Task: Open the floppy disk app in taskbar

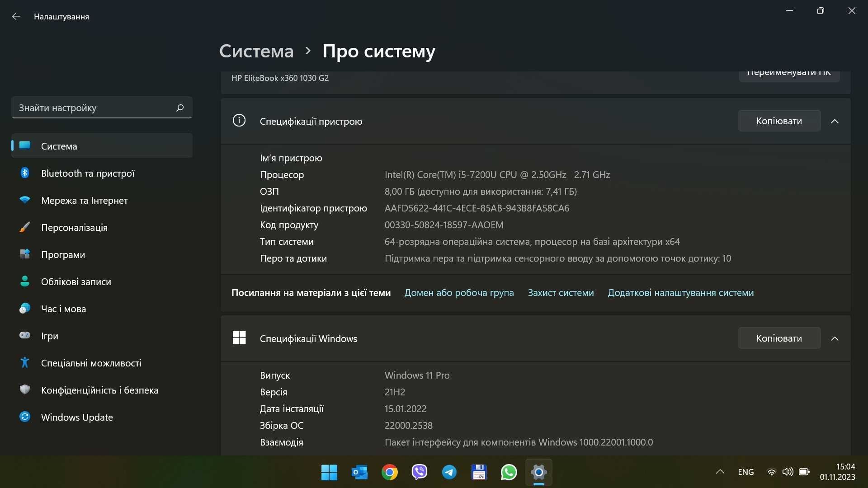Action: pyautogui.click(x=479, y=473)
